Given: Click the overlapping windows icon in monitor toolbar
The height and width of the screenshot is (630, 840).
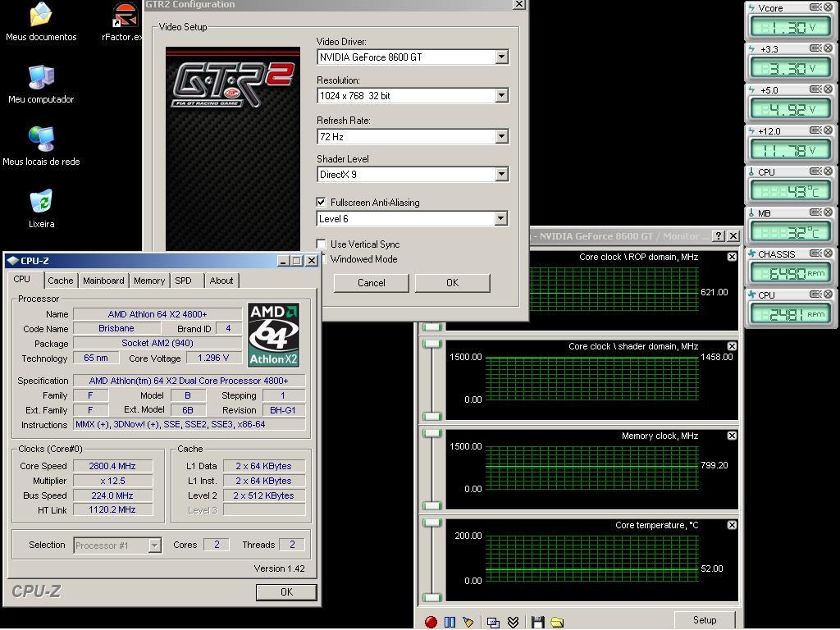Looking at the screenshot, I should click(493, 622).
